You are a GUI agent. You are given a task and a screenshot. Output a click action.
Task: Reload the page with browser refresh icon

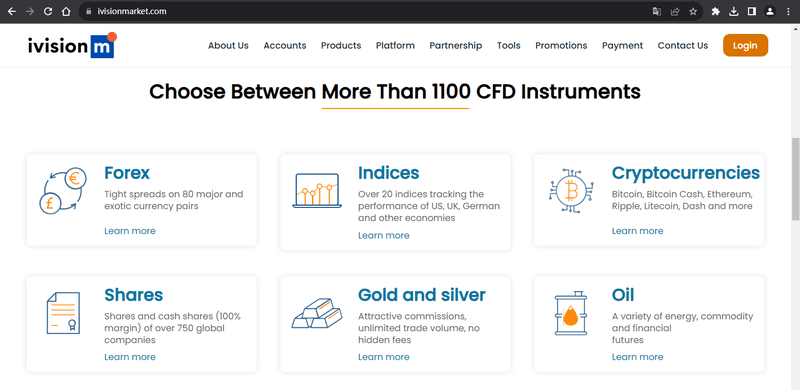tap(48, 11)
